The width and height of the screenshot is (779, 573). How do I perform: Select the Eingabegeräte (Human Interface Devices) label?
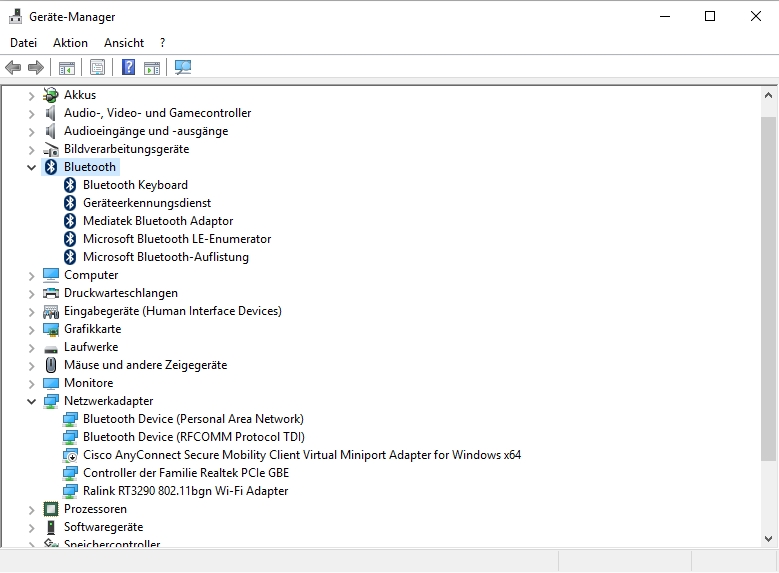point(173,311)
